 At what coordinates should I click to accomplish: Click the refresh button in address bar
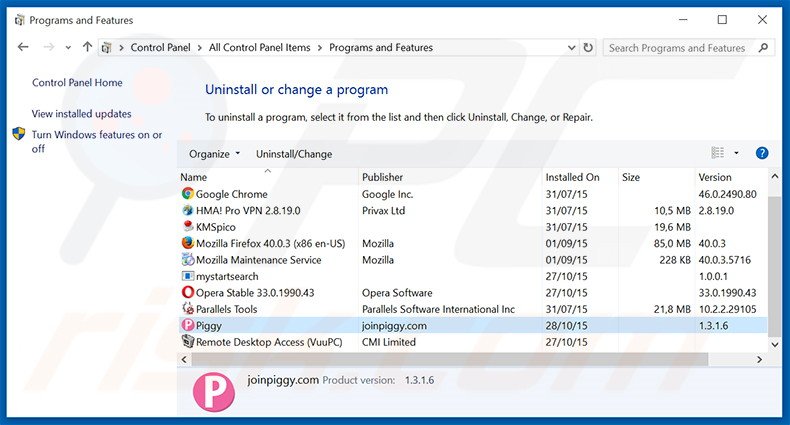click(x=588, y=47)
